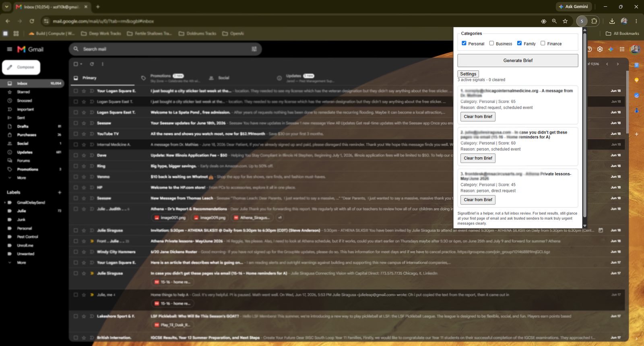Expand the GmailDelaySend label
This screenshot has width=644, height=346.
(5, 202)
